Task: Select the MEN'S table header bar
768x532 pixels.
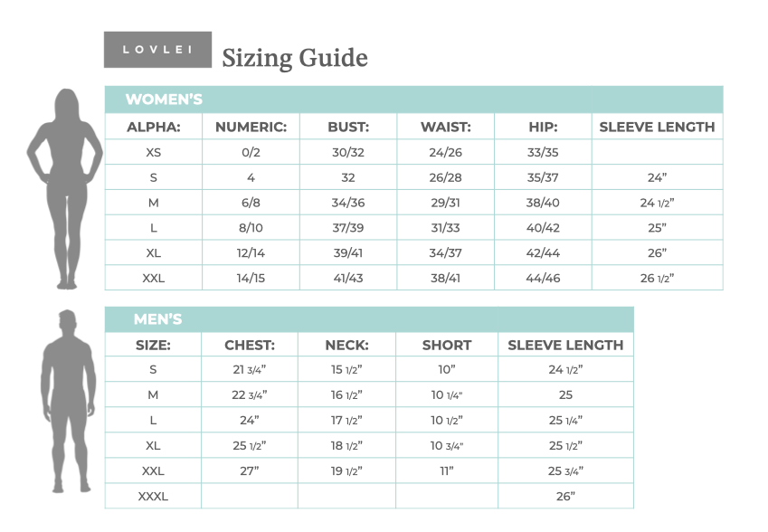Action: 368,318
